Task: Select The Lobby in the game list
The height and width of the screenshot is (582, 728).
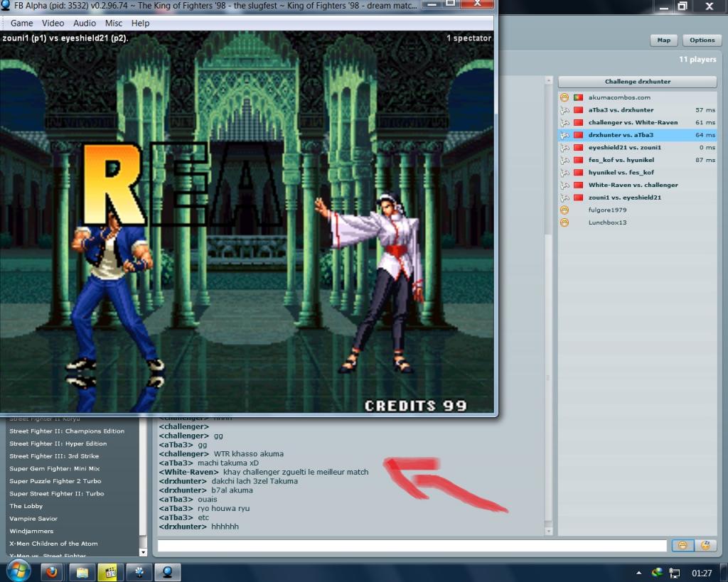Action: [x=26, y=507]
